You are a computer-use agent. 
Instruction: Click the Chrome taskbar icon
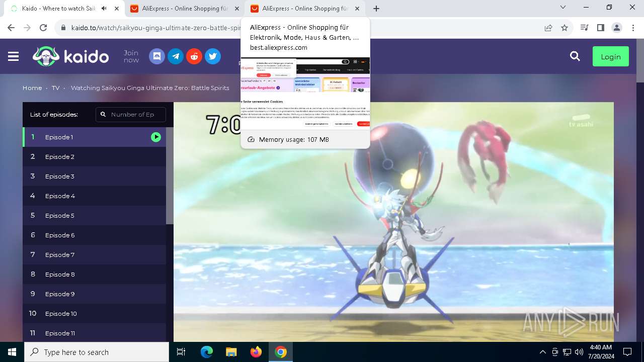coord(281,352)
